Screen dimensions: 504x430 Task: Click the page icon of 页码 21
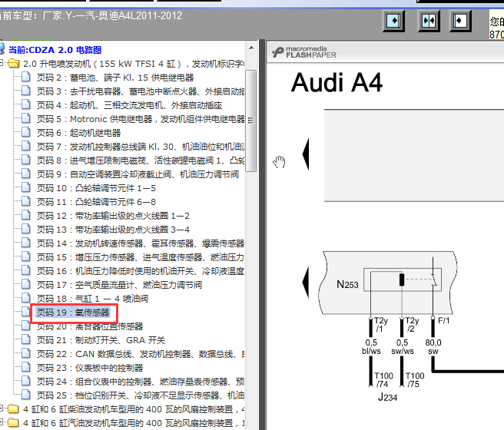[x=25, y=339]
